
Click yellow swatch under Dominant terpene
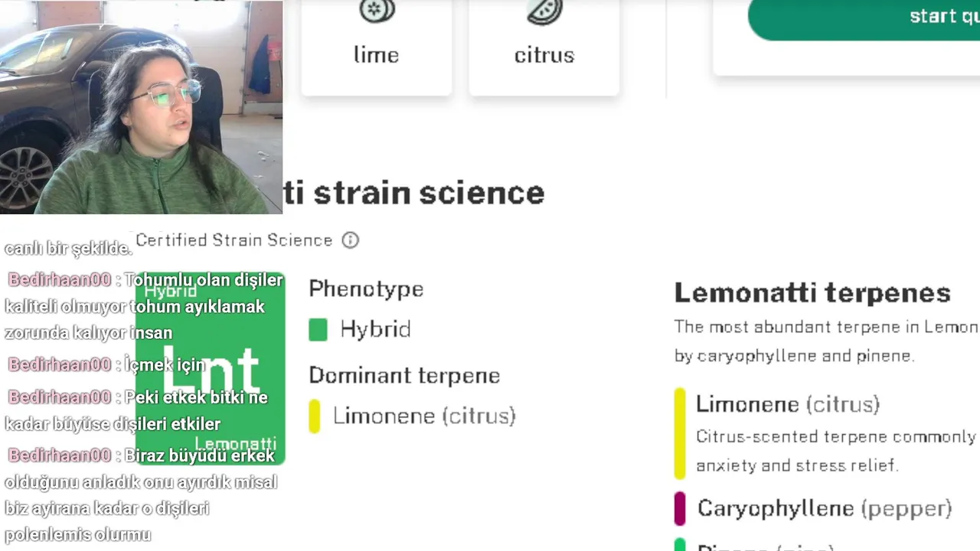314,416
